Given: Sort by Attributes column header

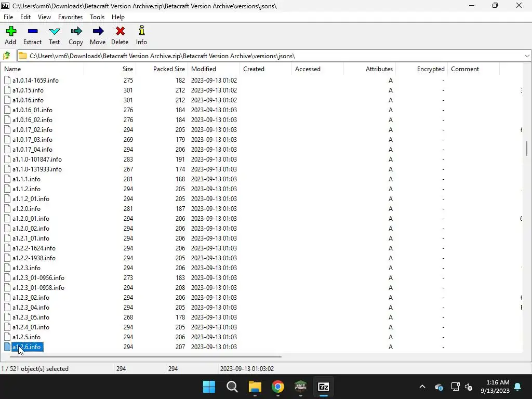Looking at the screenshot, I should coord(369,69).
